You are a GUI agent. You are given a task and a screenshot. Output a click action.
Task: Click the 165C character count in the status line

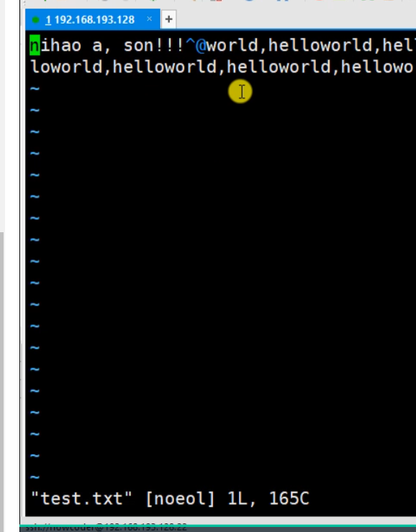[289, 498]
